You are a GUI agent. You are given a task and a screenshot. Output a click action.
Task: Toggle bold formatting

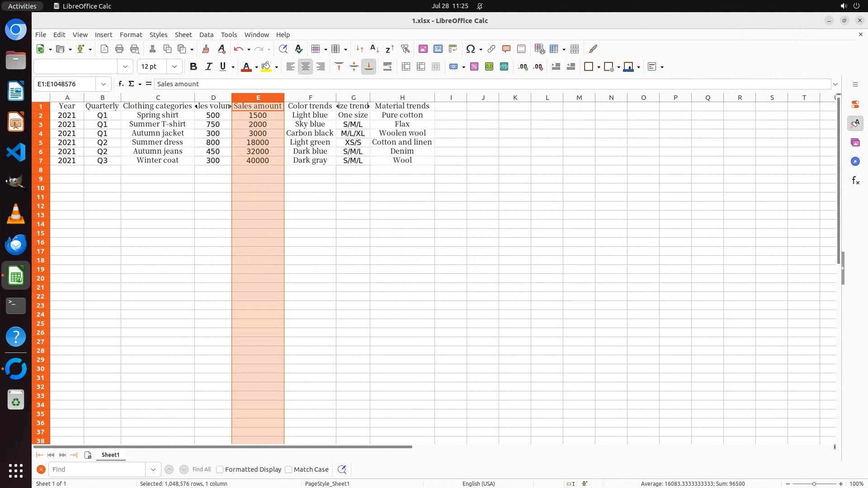tap(193, 67)
